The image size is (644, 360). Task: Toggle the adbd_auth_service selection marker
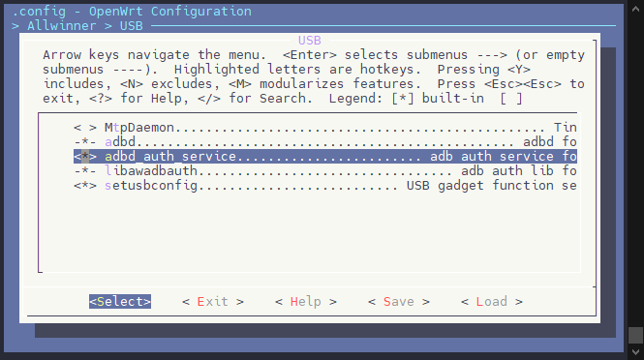pyautogui.click(x=85, y=157)
